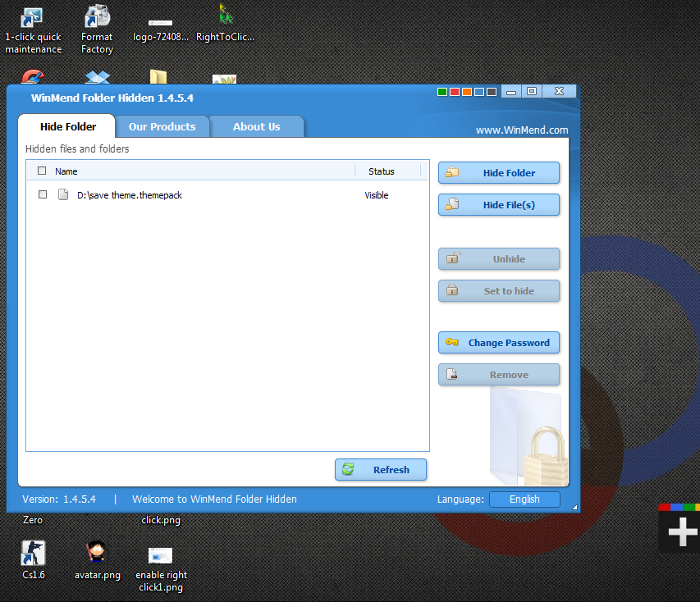
Task: Click the document icon beside the themepack entry
Action: click(64, 194)
